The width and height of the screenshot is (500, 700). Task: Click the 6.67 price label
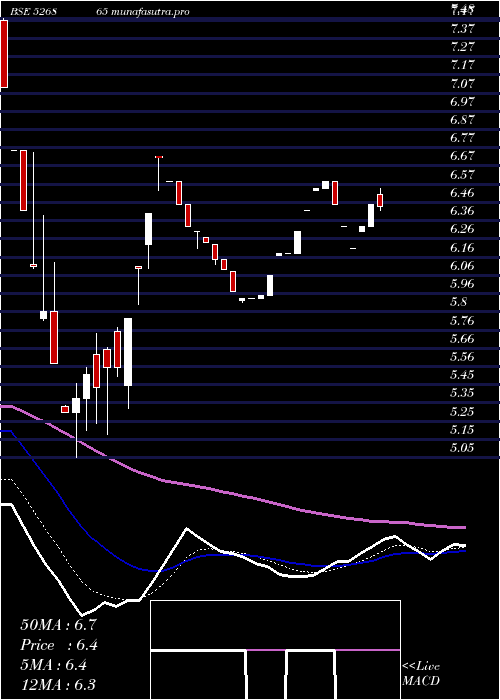tap(462, 157)
